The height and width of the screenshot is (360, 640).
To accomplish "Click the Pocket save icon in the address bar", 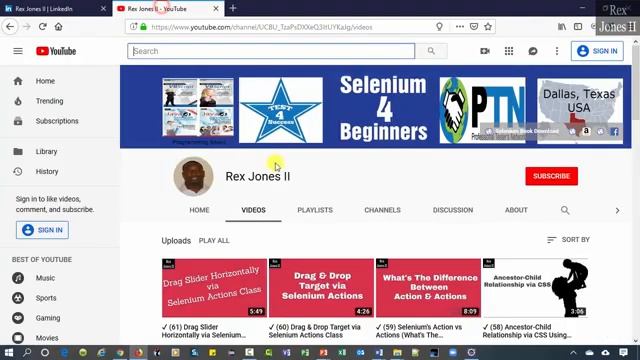I will coord(473,27).
